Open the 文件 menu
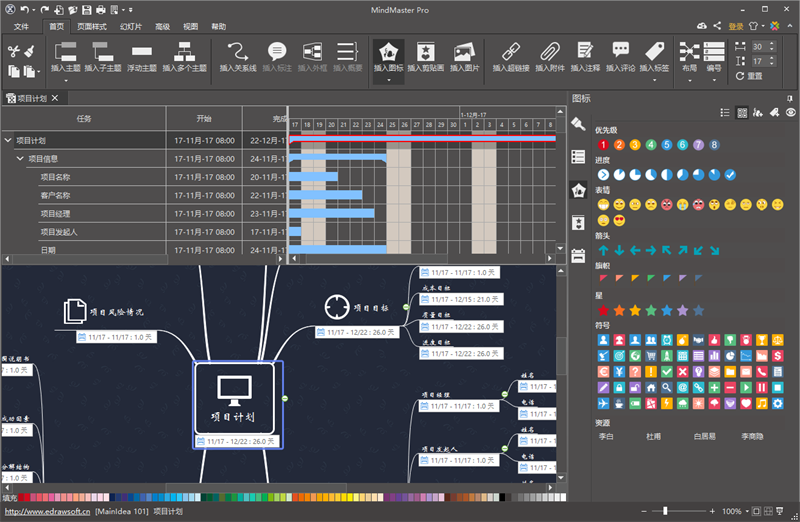The height and width of the screenshot is (522, 800). click(21, 27)
